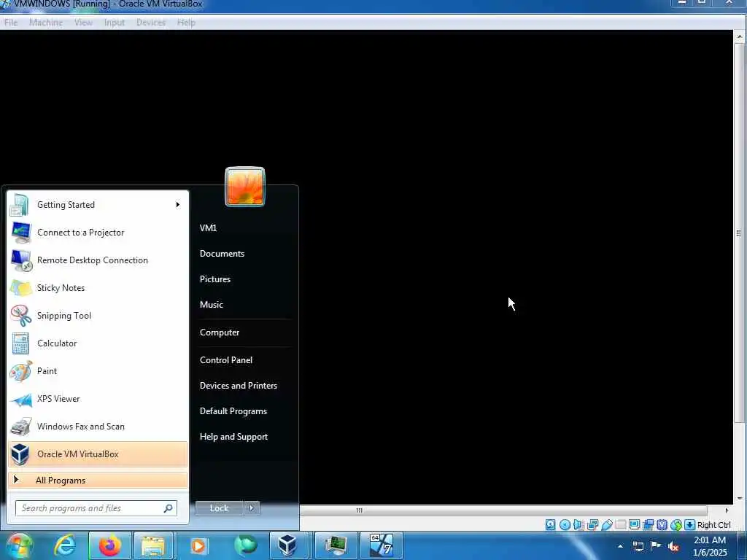Click the vertical scrollbar thumb
This screenshot has width=747, height=560.
[x=739, y=233]
